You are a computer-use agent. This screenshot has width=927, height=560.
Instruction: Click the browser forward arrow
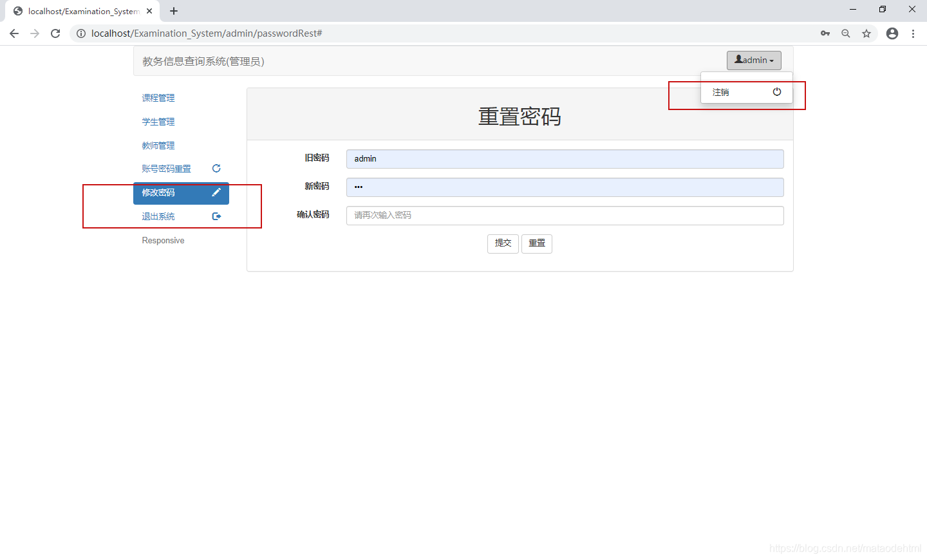[x=35, y=33]
